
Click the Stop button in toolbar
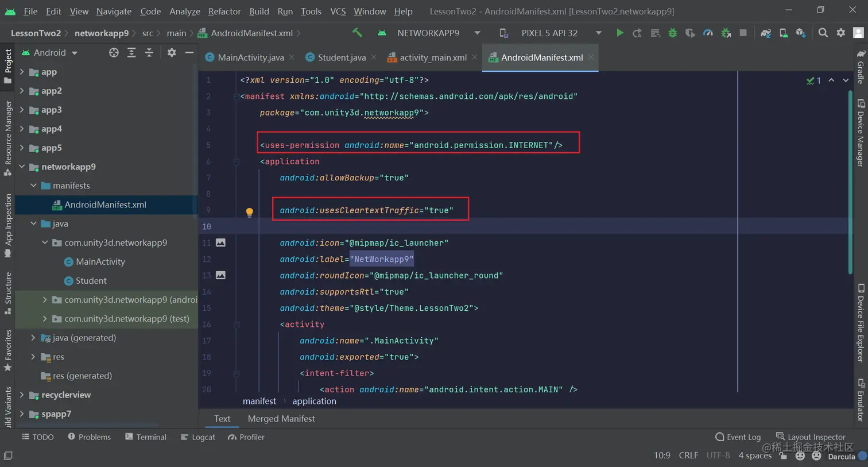[x=743, y=33]
